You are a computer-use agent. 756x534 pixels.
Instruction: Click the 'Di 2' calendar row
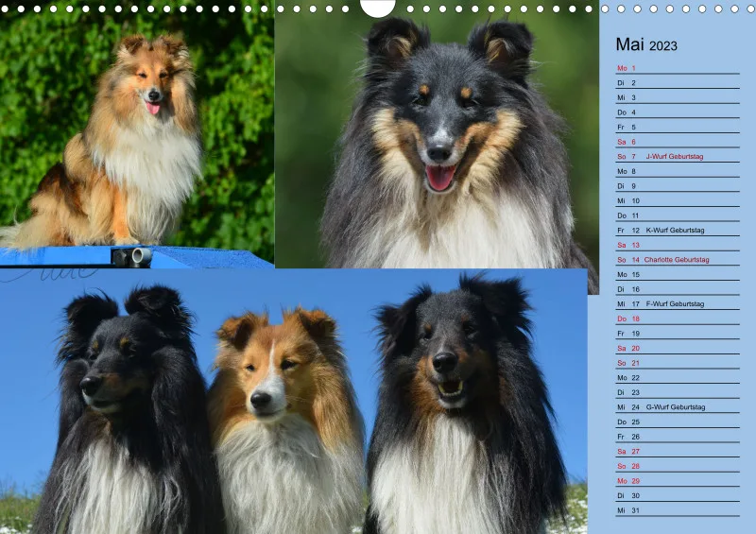point(678,83)
